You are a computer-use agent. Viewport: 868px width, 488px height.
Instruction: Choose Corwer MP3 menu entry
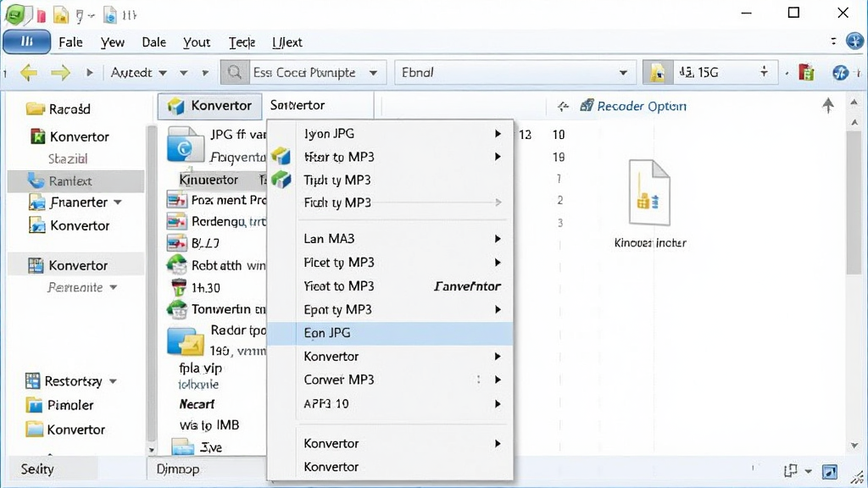coord(390,380)
